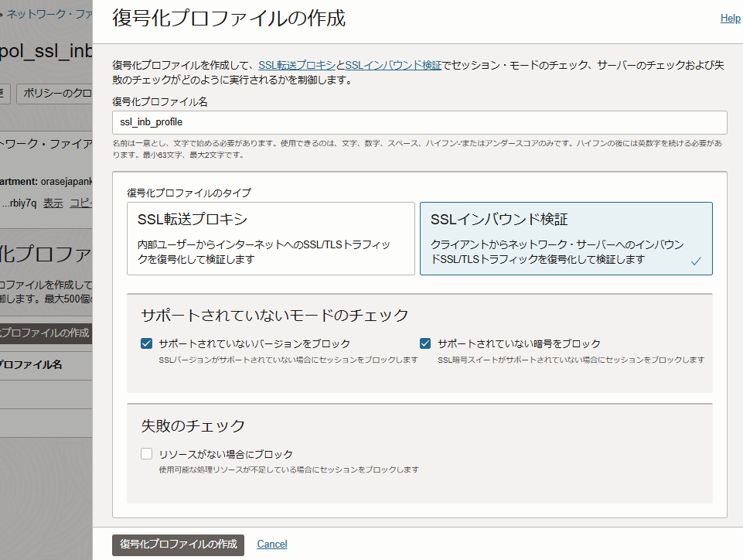Disable the サポートされていない暗号をブロック option
This screenshot has width=743, height=560.
pos(426,343)
